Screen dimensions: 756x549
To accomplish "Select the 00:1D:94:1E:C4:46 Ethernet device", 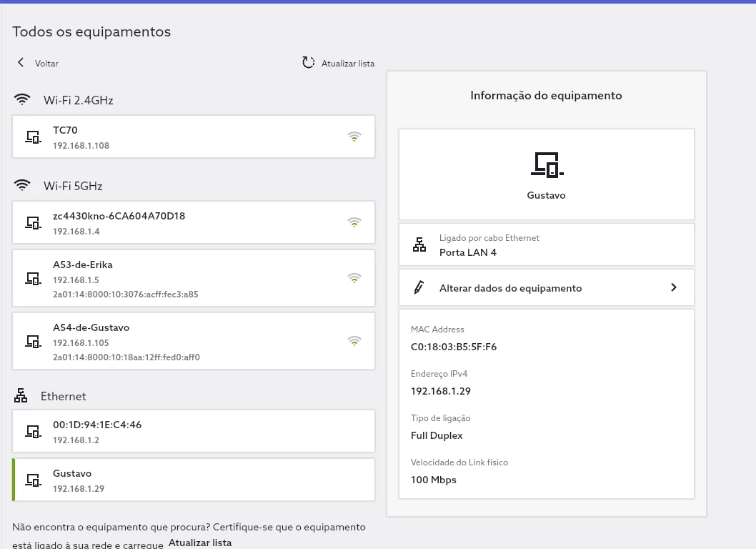I will tap(194, 431).
